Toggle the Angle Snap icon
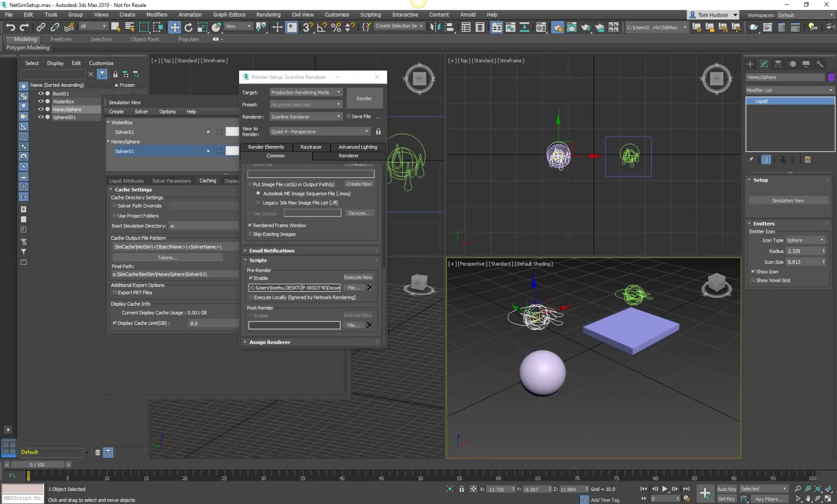The image size is (837, 504). click(322, 27)
